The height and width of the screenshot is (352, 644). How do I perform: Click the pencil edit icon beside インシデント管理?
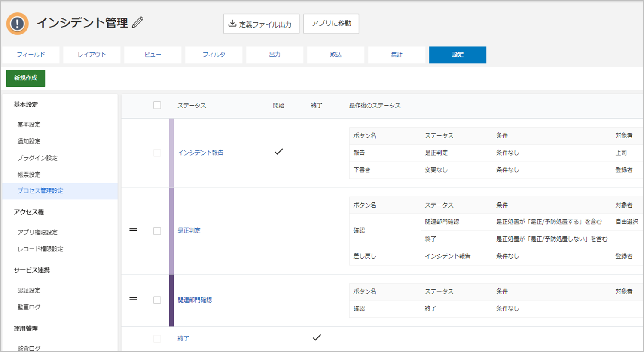point(137,22)
